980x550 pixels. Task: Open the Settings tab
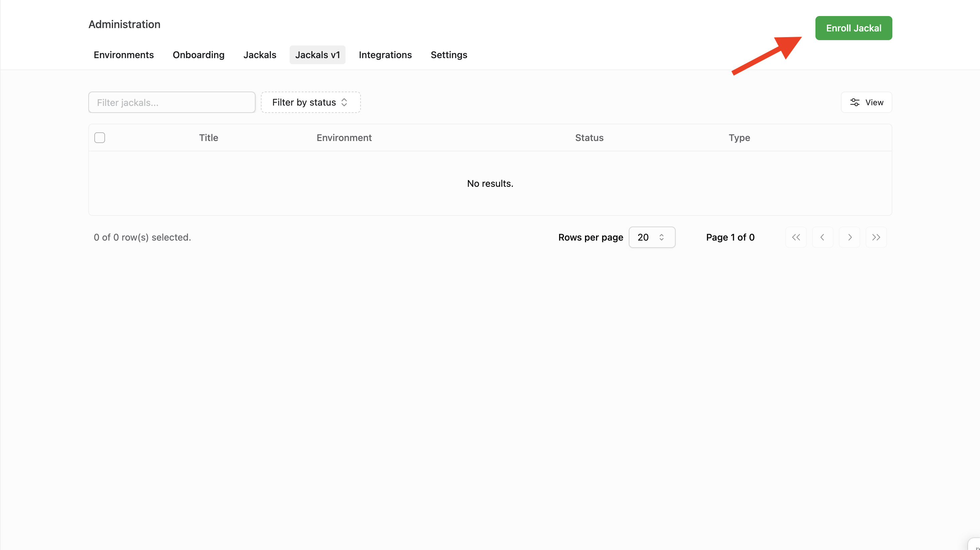click(449, 55)
